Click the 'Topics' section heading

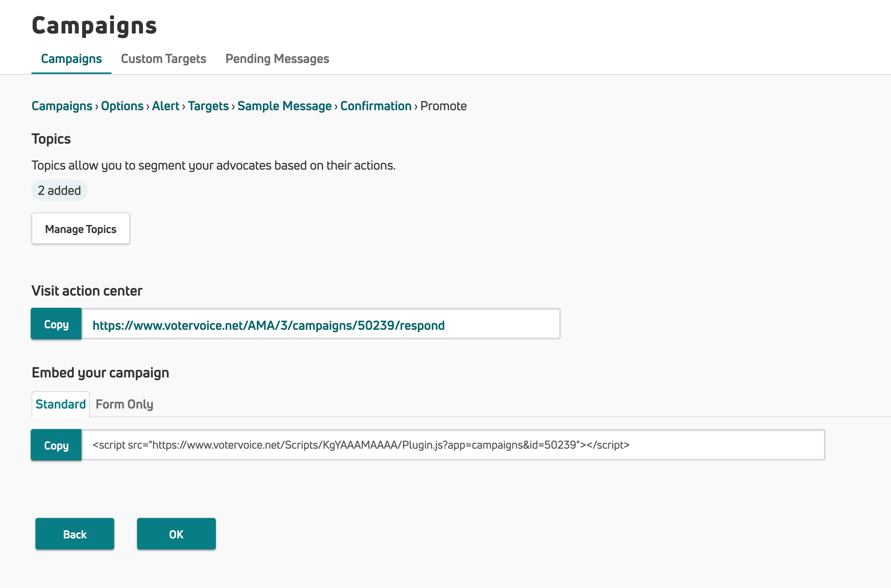coord(51,139)
